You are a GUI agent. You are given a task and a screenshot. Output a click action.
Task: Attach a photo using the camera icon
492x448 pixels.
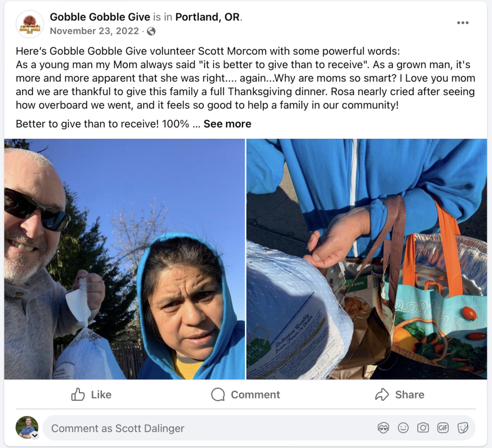(423, 428)
